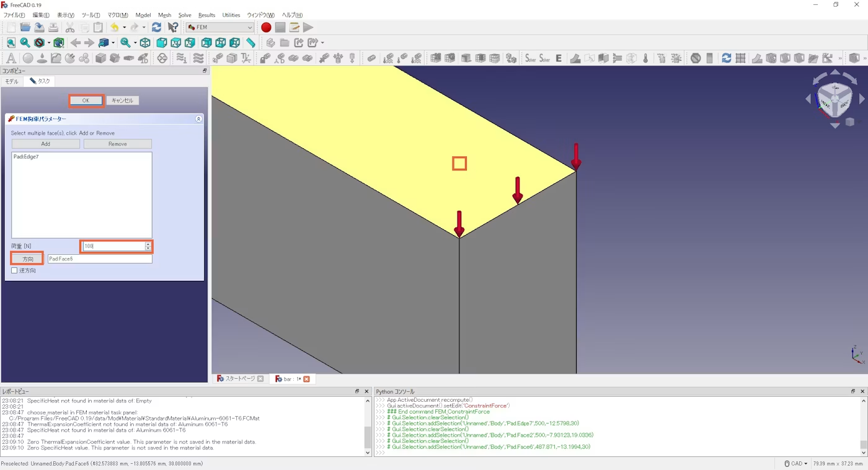Enable the 逆方向 reverse direction checkbox

(14, 271)
